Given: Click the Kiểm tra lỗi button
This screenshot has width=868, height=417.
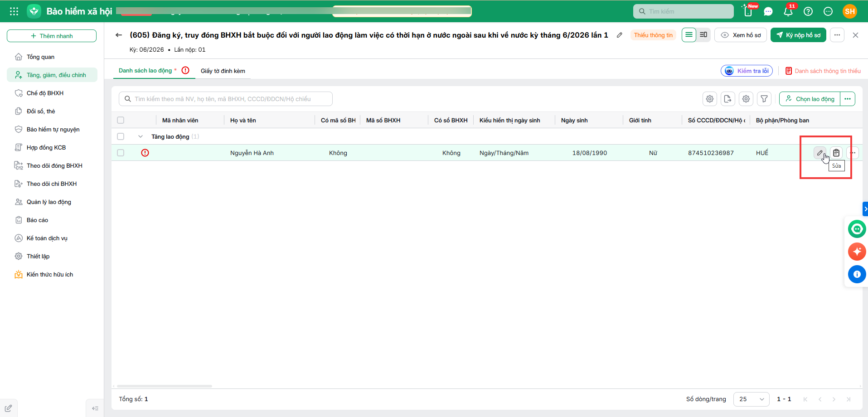Looking at the screenshot, I should point(747,71).
